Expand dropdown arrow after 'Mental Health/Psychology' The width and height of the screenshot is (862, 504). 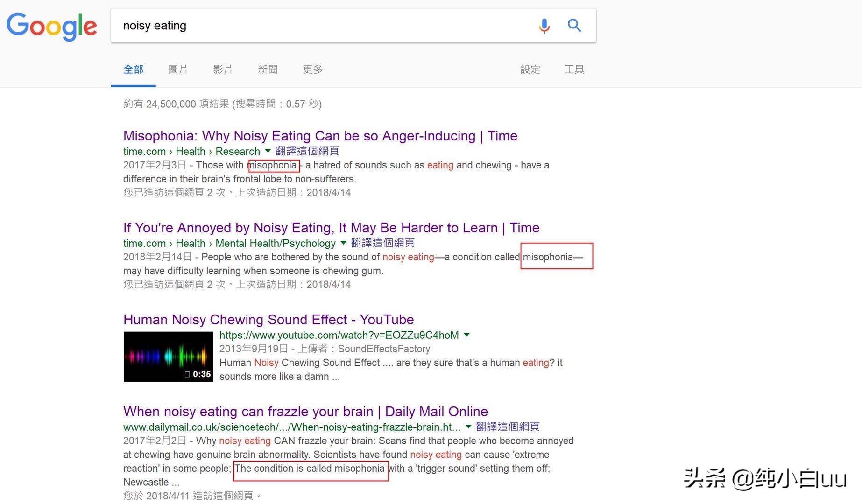344,243
